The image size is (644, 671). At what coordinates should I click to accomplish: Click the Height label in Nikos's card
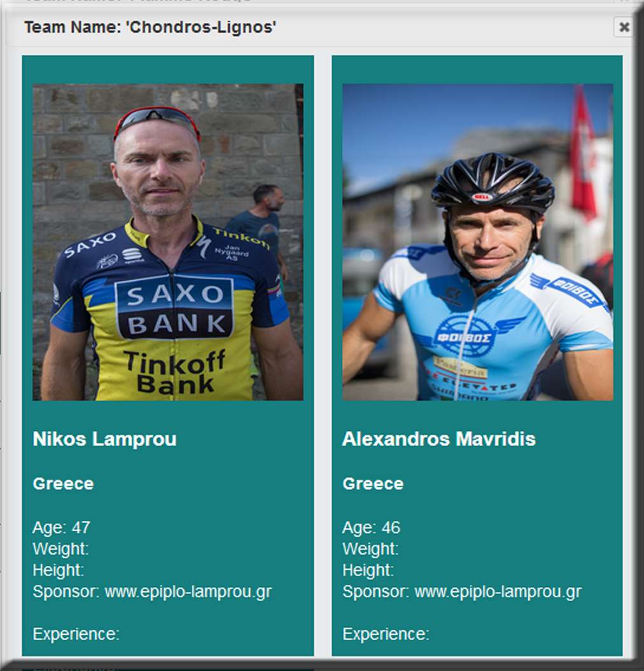(58, 570)
